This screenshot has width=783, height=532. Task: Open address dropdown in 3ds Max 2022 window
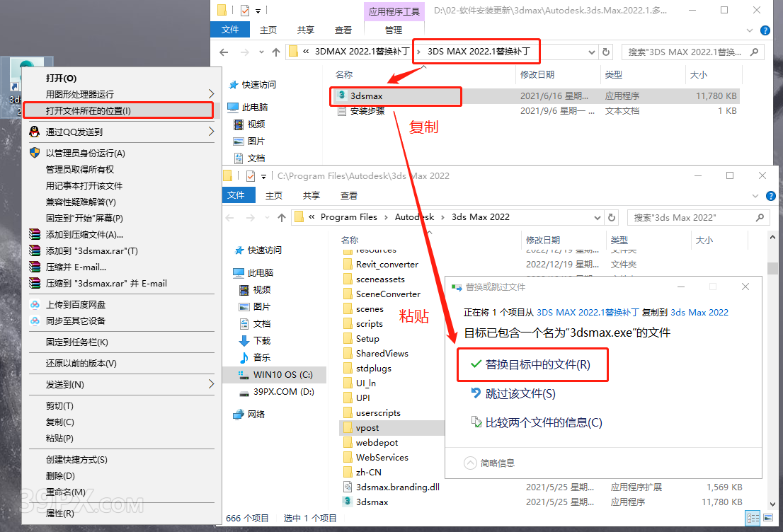click(598, 218)
